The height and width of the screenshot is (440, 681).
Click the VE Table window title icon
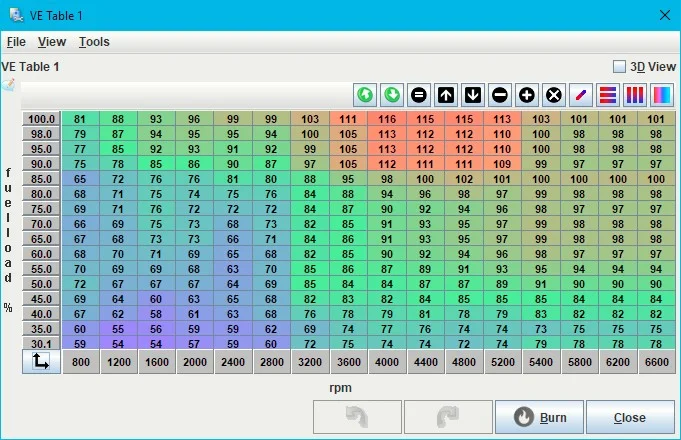point(17,15)
